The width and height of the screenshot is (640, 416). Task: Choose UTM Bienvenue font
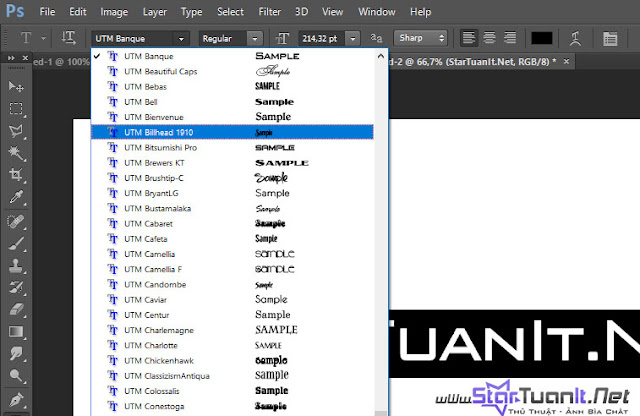point(232,117)
